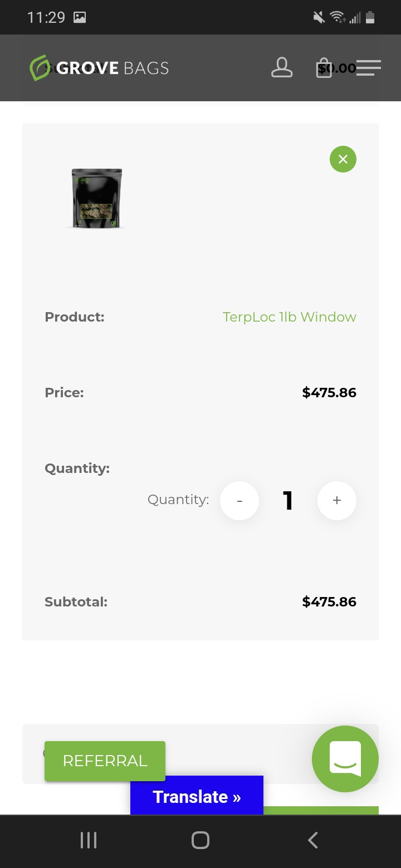Increase quantity with plus button
The height and width of the screenshot is (868, 401).
[x=337, y=501]
